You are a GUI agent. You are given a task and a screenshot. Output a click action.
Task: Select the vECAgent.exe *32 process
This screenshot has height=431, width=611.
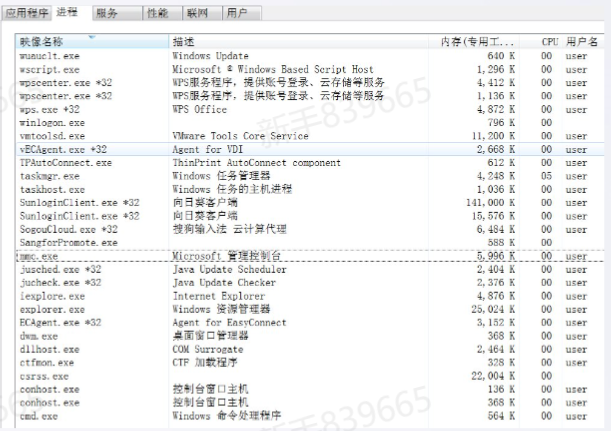310,149
